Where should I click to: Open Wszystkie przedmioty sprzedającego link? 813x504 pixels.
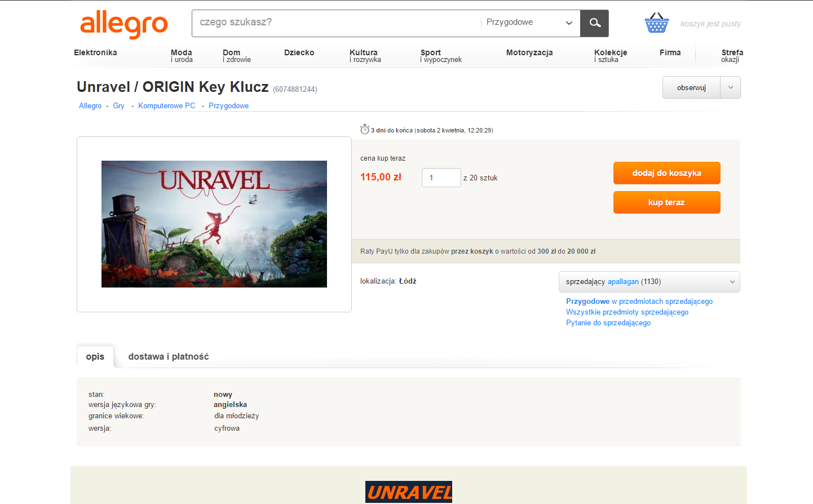point(627,312)
